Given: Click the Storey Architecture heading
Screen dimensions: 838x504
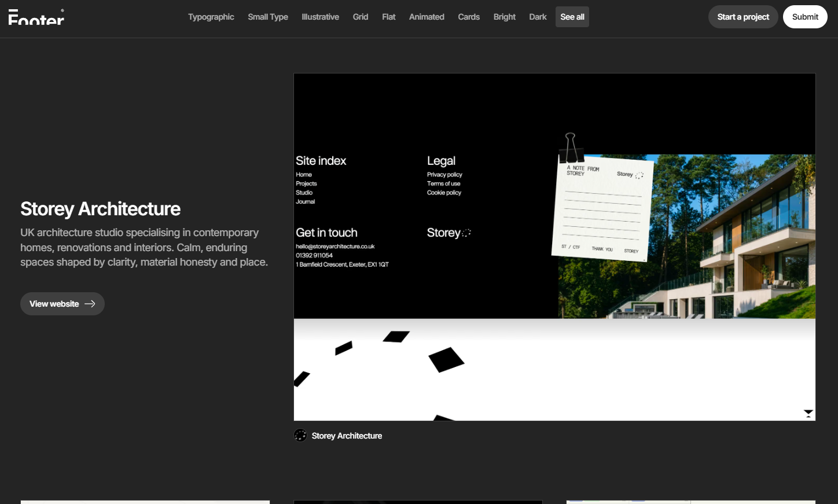Looking at the screenshot, I should [101, 209].
